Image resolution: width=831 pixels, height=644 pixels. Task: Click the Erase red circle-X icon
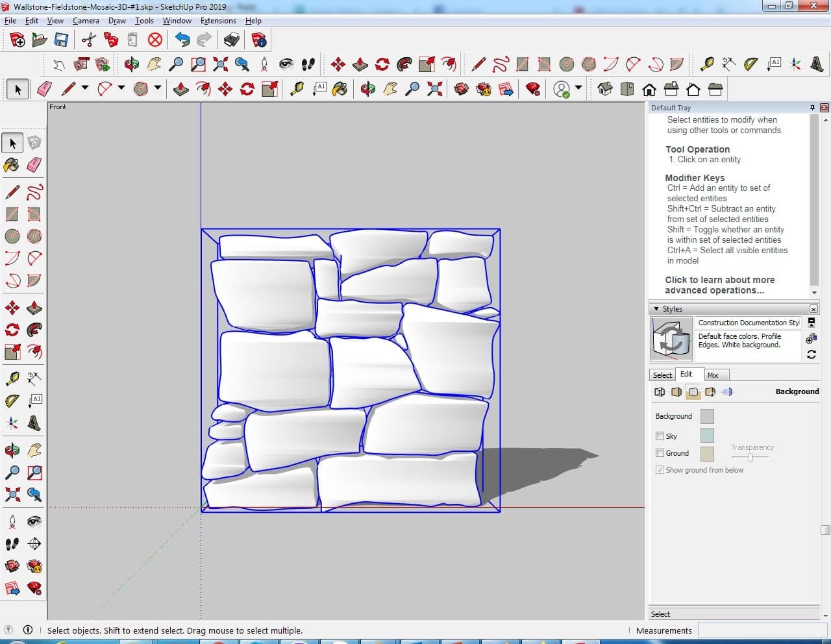[x=155, y=40]
